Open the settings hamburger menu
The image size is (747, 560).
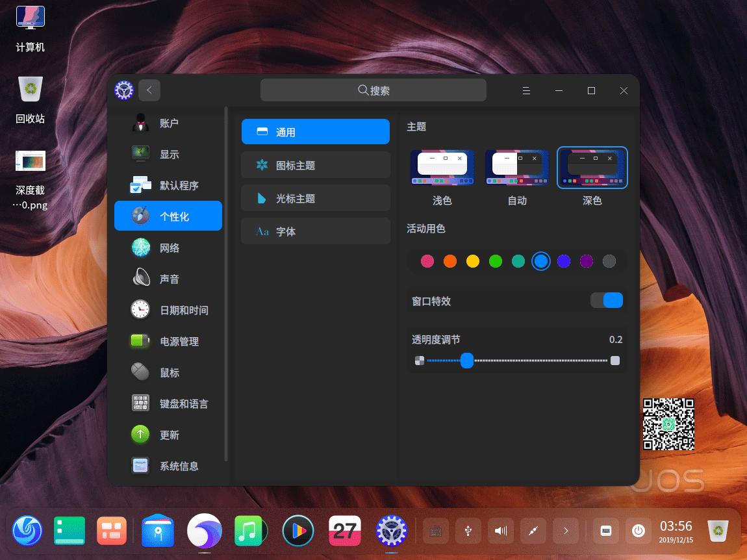click(526, 90)
